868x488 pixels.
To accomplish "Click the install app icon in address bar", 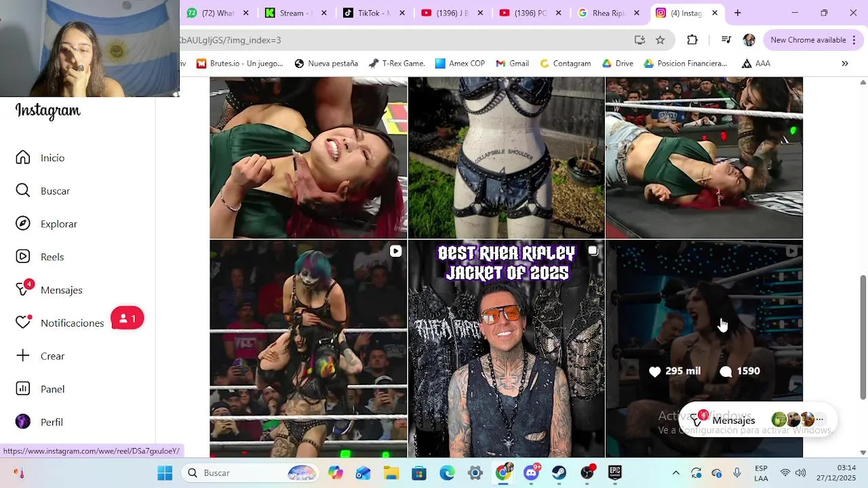I will (x=639, y=40).
